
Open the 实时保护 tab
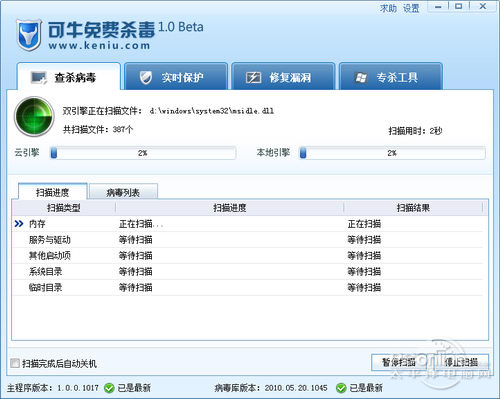pyautogui.click(x=176, y=76)
